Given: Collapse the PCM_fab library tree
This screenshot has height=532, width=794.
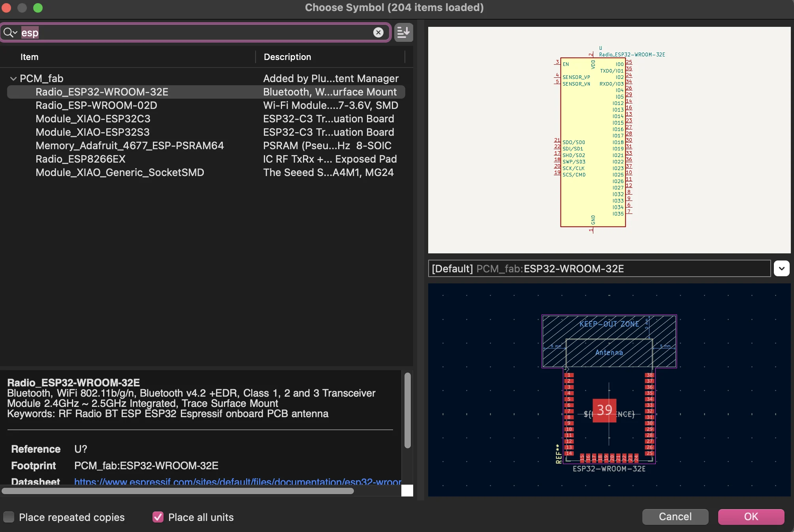Looking at the screenshot, I should (x=13, y=79).
